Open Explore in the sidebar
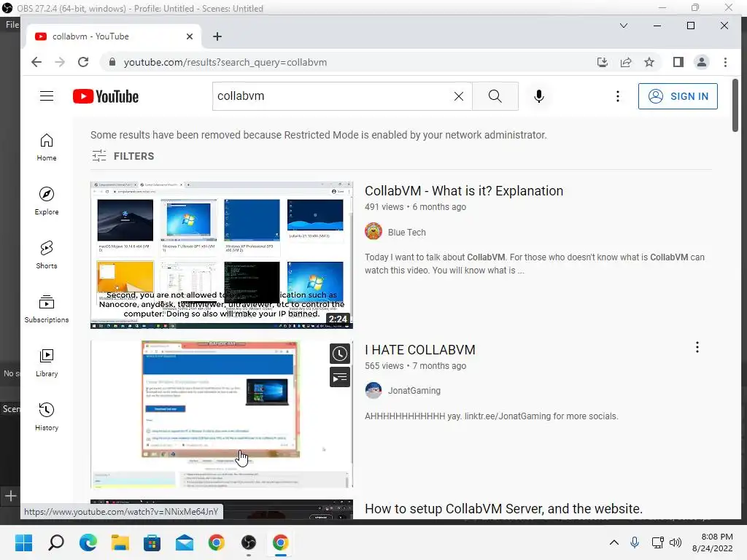 (x=47, y=201)
